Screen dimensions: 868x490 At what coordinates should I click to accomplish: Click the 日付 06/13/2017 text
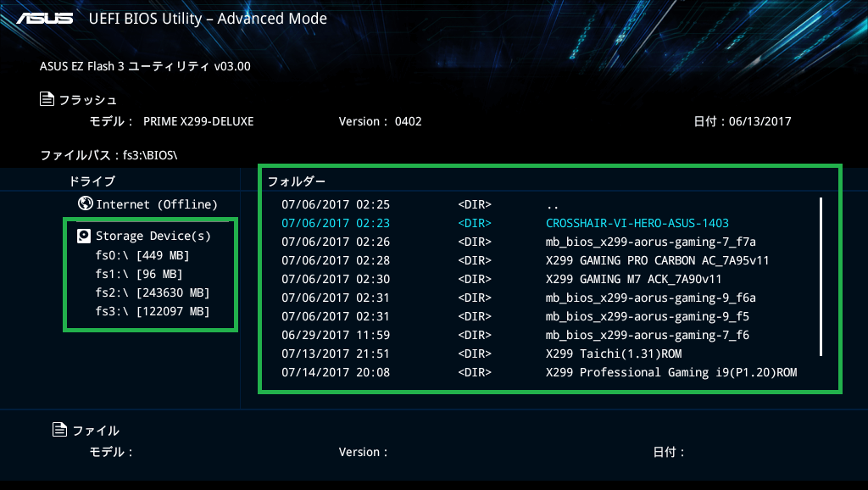coord(743,121)
